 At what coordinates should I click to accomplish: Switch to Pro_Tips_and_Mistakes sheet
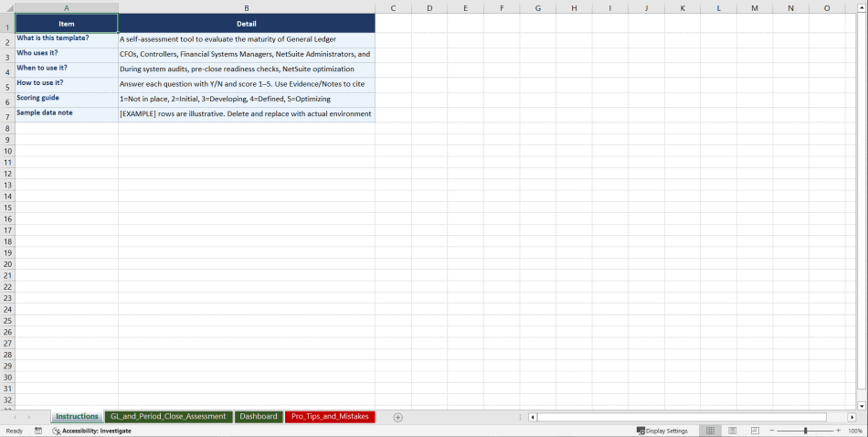(x=330, y=417)
